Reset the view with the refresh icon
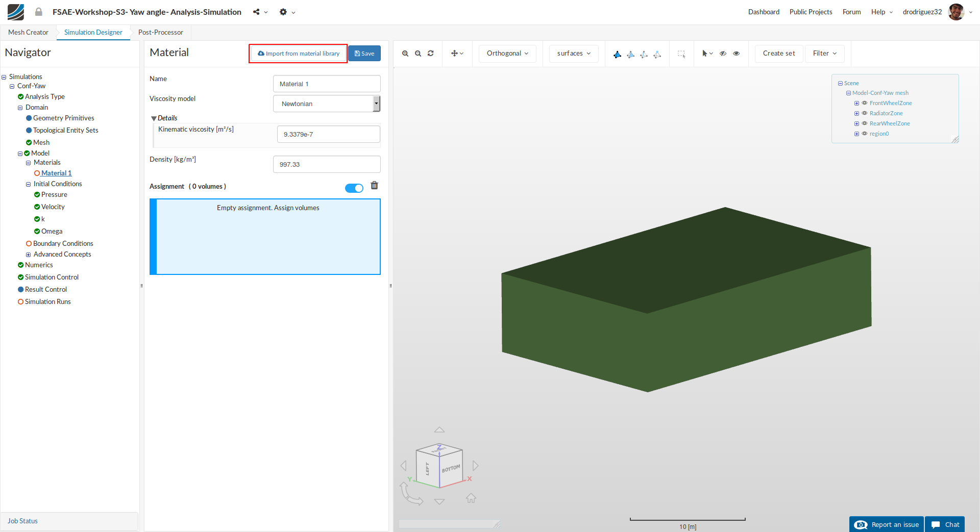The image size is (980, 532). (x=431, y=54)
